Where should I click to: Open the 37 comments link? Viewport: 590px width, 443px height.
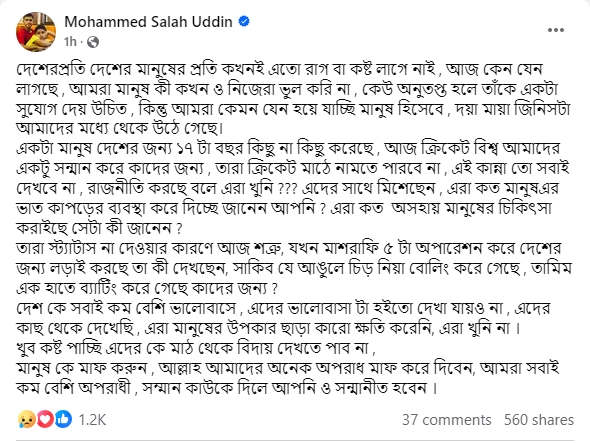pyautogui.click(x=447, y=420)
